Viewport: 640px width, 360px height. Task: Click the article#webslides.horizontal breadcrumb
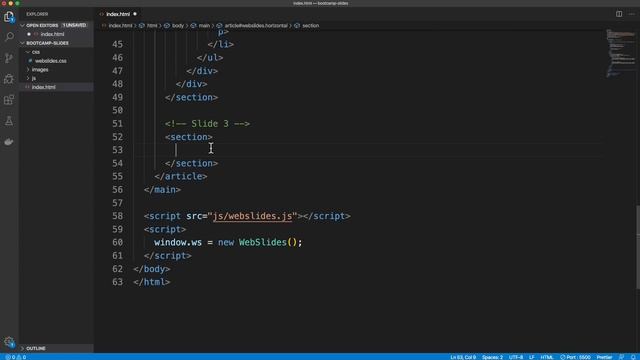256,25
